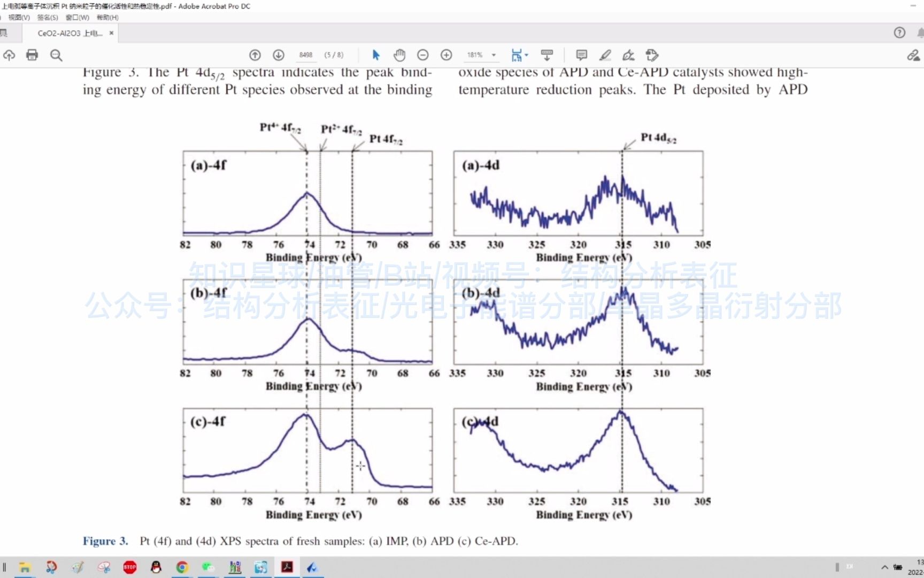
Task: Click the stamp tool icon
Action: tap(652, 55)
